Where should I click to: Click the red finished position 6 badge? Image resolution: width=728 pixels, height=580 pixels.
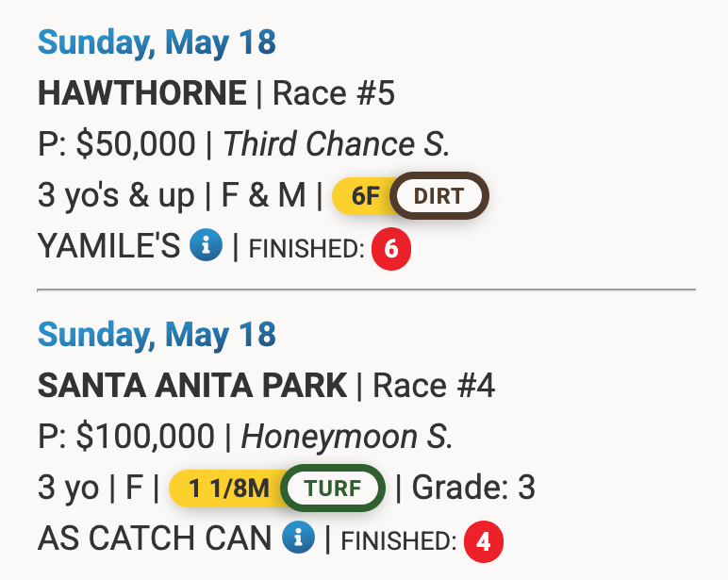[391, 249]
